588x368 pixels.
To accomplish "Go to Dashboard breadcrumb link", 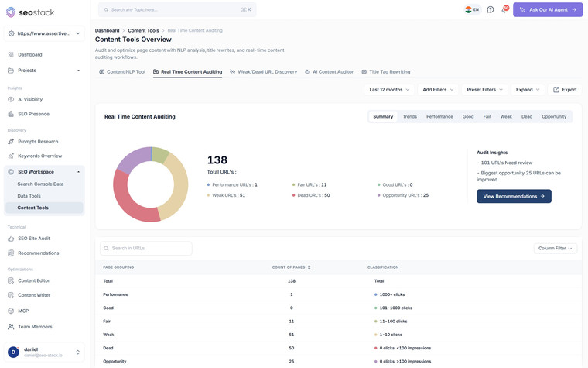I will [107, 31].
